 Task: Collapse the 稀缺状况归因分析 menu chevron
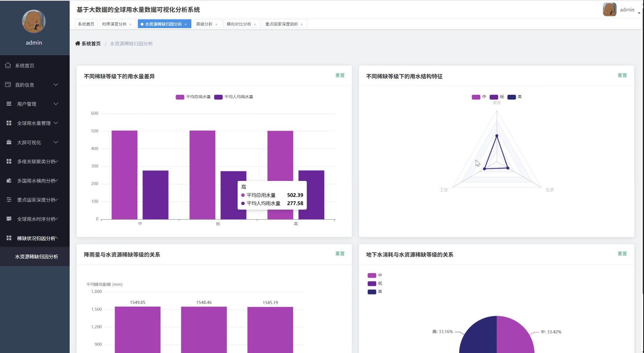coord(57,238)
